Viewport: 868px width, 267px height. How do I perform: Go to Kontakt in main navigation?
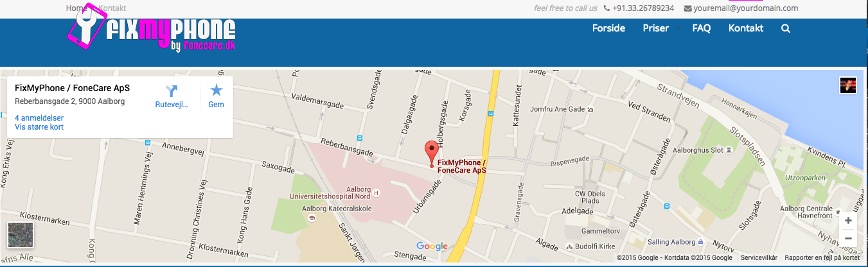pyautogui.click(x=746, y=28)
